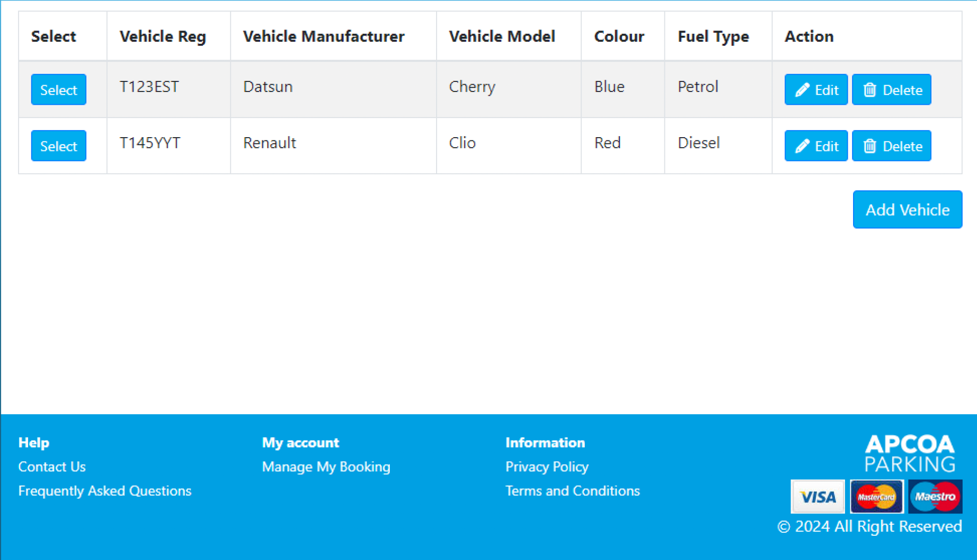Click the Vehicle Manufacturer column header
Screen dimensions: 977x560
pyautogui.click(x=324, y=36)
